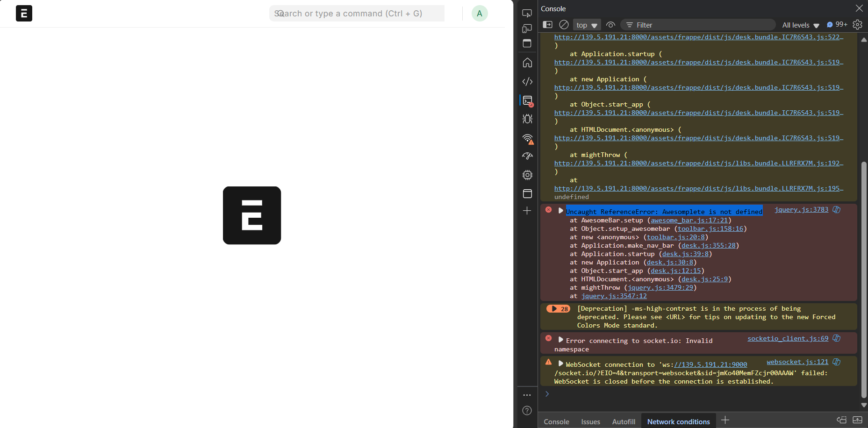Open the 'All levels' log level dropdown
Screen dimensions: 868x428
click(801, 25)
